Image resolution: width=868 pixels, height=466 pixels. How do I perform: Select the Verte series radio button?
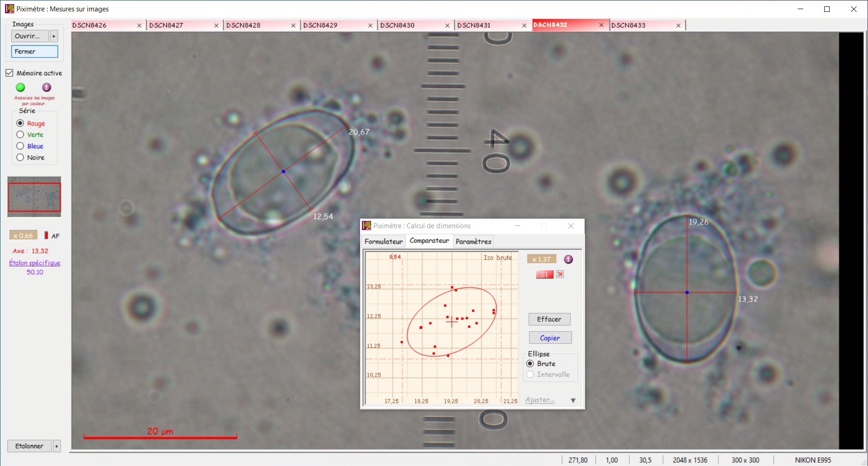[20, 135]
